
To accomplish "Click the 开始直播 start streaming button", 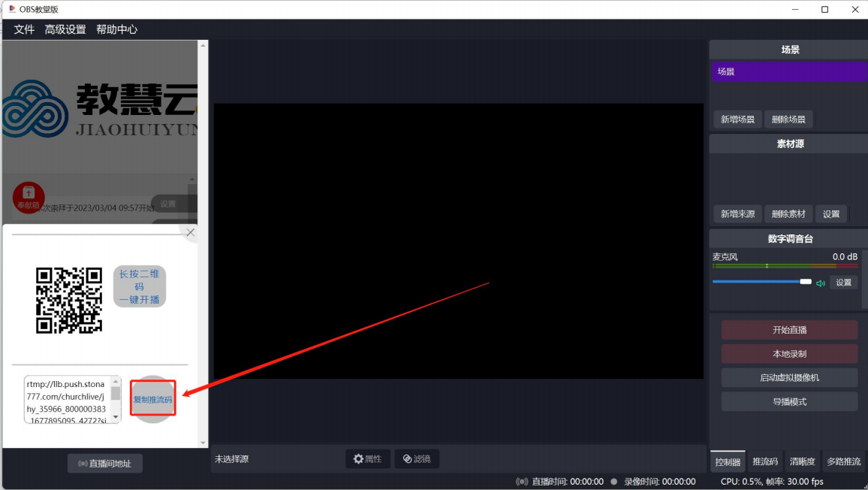I will (789, 329).
